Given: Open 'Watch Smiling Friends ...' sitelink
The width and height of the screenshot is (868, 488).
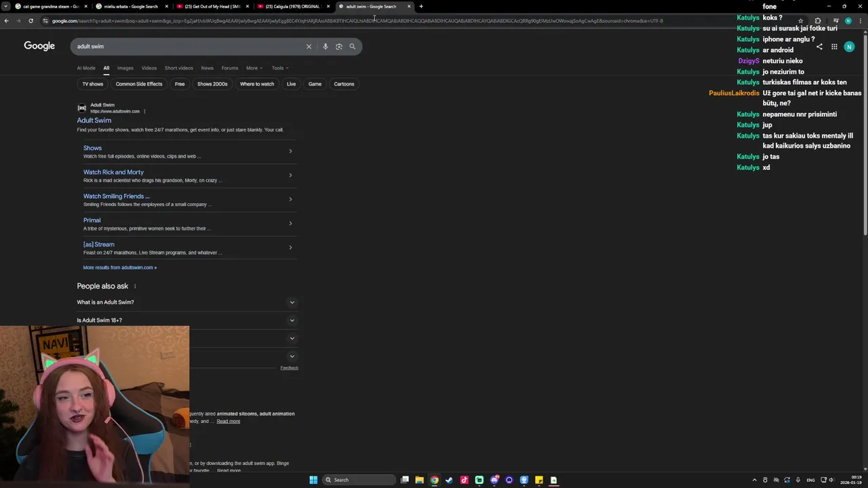Looking at the screenshot, I should (x=117, y=197).
